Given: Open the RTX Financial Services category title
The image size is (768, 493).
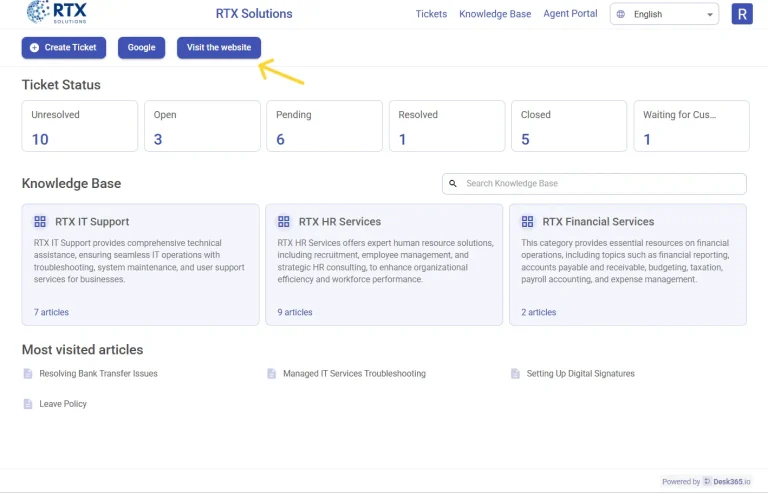Looking at the screenshot, I should pos(598,222).
